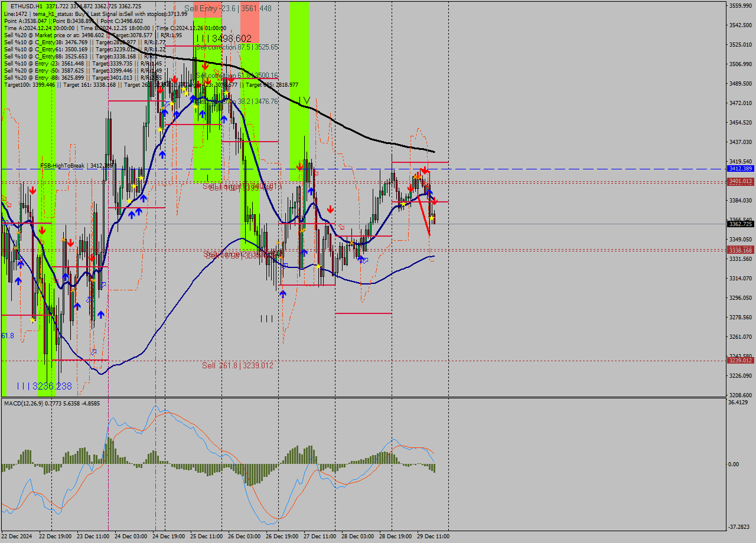Select 'Sell correction 87.5 | 3525.65' label

coord(236,47)
